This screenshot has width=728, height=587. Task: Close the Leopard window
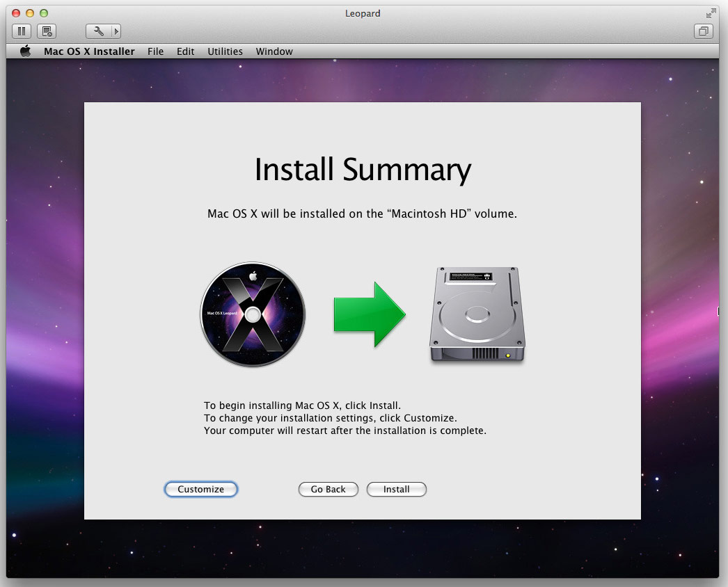[x=16, y=13]
